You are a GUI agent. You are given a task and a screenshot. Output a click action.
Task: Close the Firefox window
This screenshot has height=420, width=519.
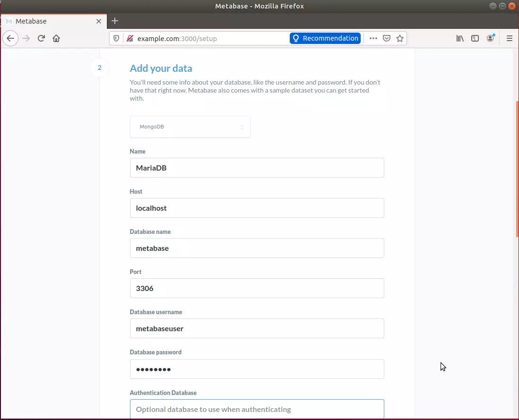point(511,6)
